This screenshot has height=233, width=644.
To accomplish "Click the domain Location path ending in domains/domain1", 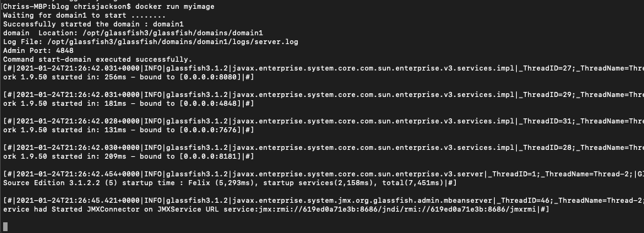I will 173,33.
